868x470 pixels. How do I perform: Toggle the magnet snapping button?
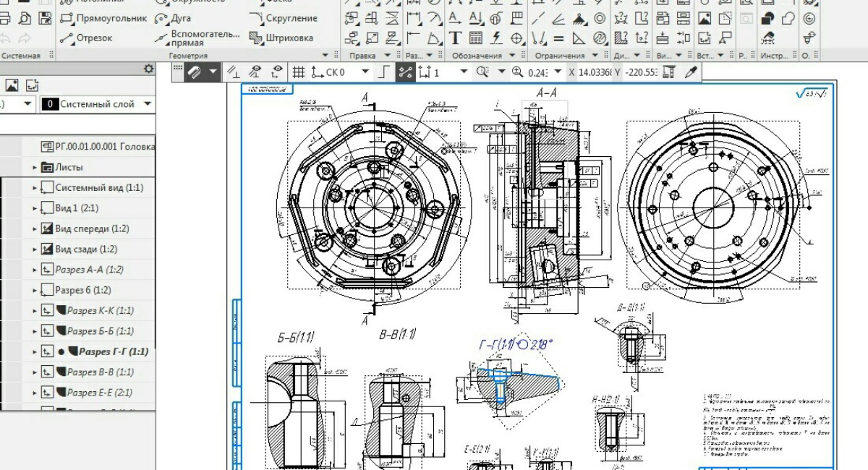(195, 72)
